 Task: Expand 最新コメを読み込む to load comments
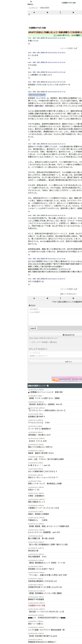[x=69, y=294]
